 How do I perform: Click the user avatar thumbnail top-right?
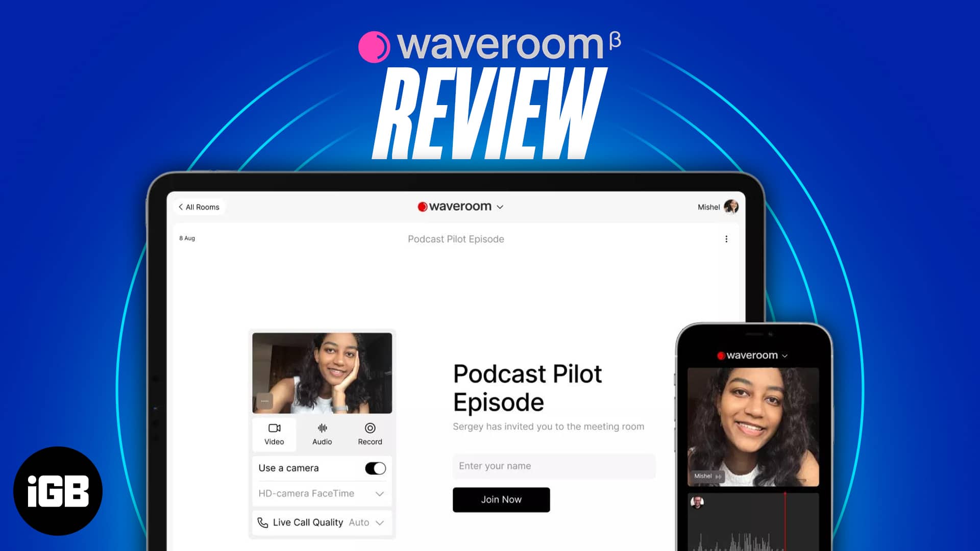[733, 207]
